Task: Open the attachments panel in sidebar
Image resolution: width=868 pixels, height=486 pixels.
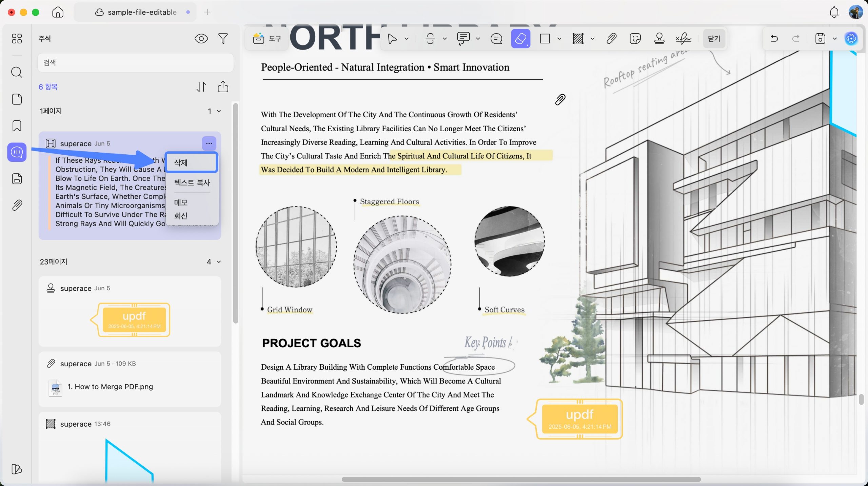Action: [x=17, y=205]
